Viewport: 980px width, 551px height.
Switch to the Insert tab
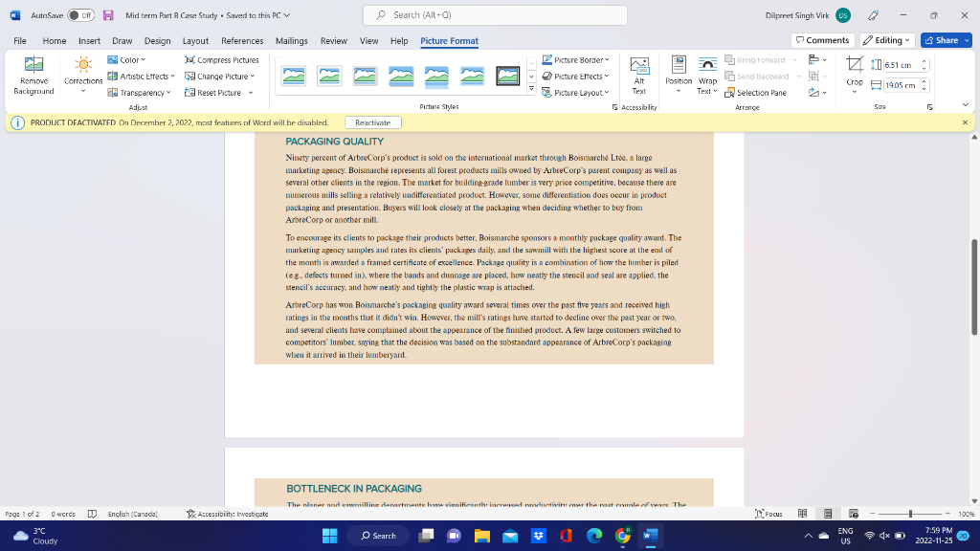coord(89,40)
